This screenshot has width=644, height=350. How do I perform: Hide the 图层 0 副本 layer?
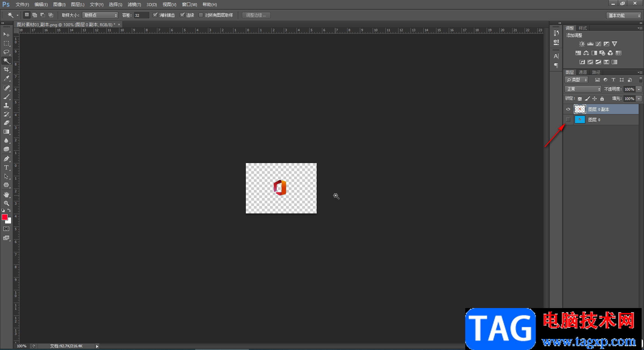coord(568,109)
